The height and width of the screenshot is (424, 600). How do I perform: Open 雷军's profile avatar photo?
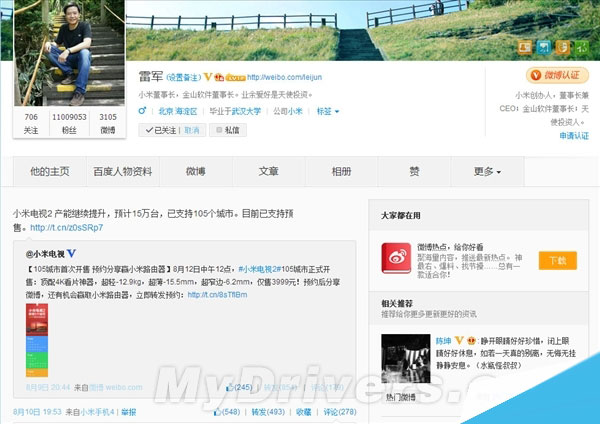click(69, 53)
